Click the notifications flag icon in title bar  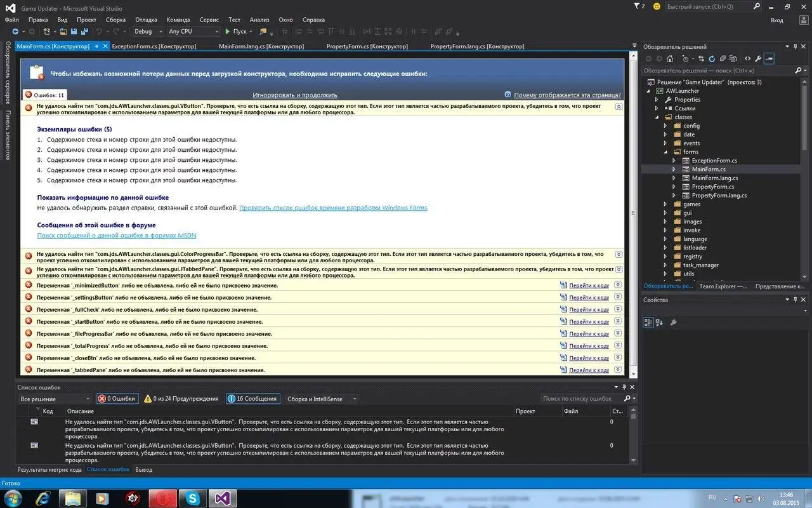(637, 6)
